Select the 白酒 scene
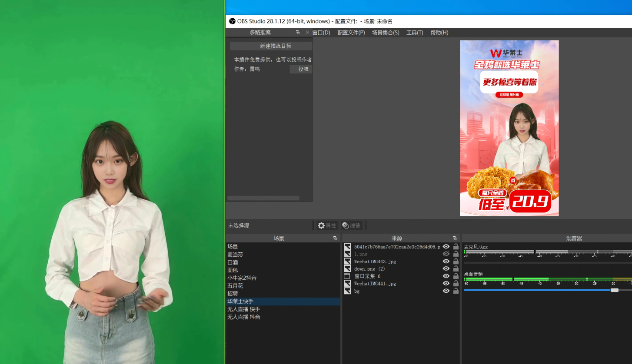The height and width of the screenshot is (364, 632). click(283, 262)
